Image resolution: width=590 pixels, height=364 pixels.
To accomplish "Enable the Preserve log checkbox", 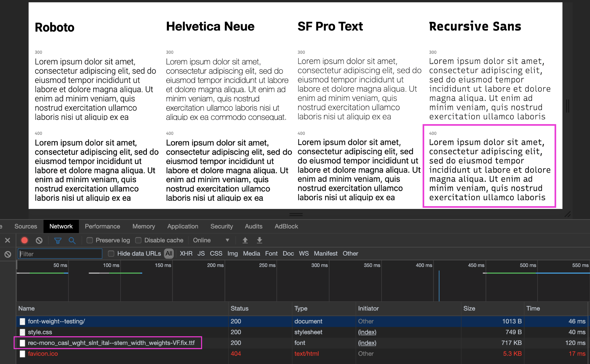I will coord(90,240).
